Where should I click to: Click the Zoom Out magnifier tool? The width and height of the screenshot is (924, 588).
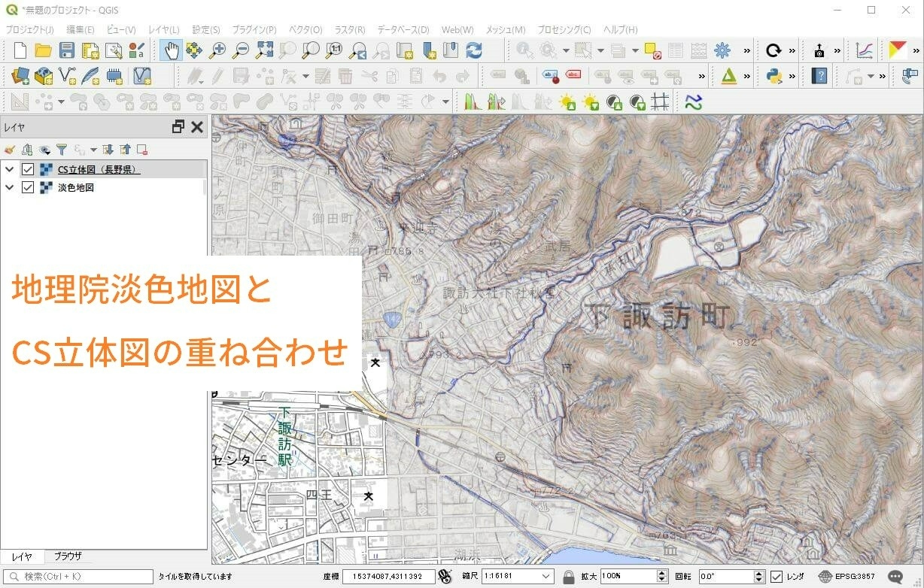[240, 50]
